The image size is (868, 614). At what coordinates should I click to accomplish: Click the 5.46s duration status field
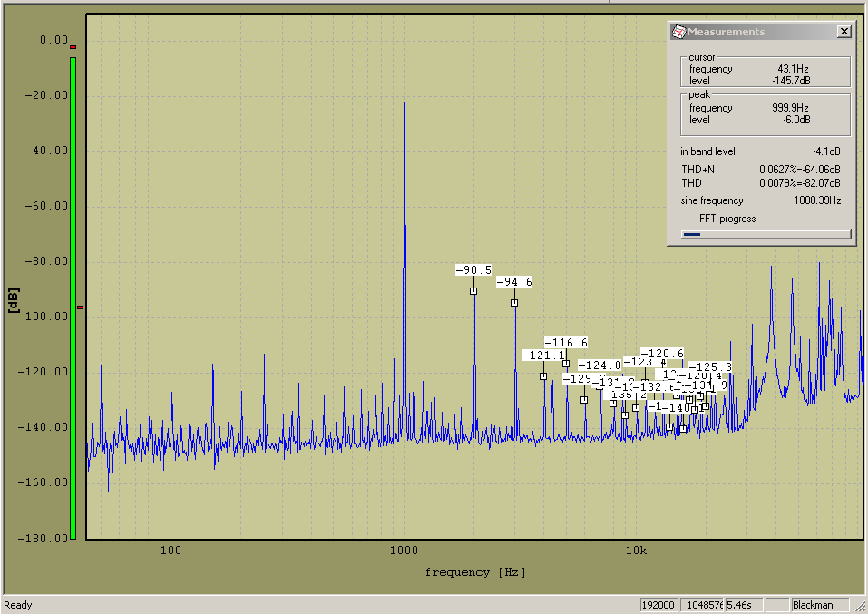(742, 605)
